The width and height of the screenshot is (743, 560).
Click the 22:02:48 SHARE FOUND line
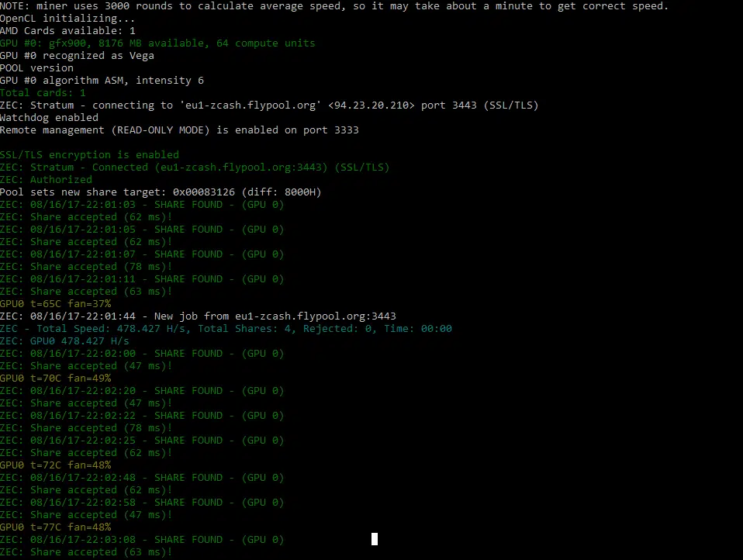tap(142, 478)
